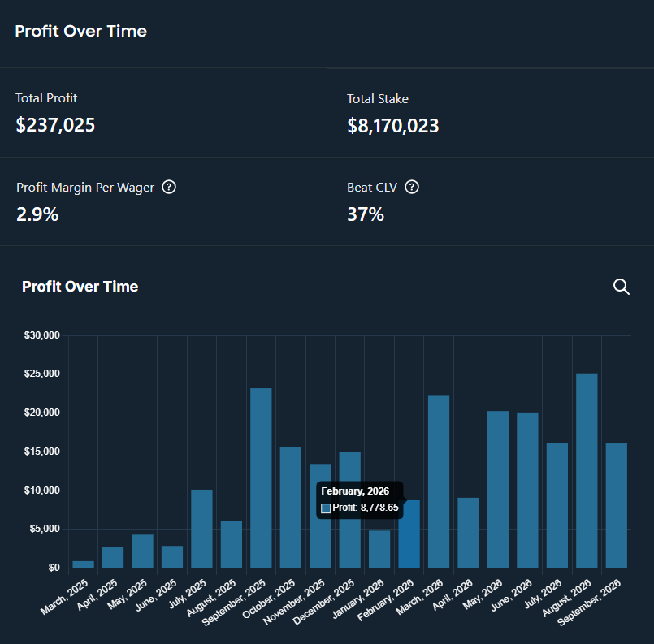Click the December, 2025 x-axis label
This screenshot has height=644, width=654.
[x=323, y=602]
